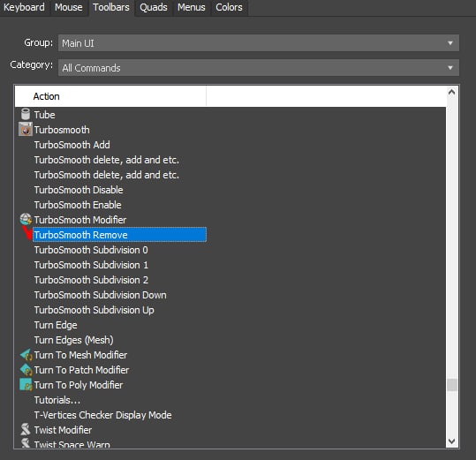Open the Group dropdown showing Main UI
This screenshot has height=460, width=476.
(x=259, y=43)
